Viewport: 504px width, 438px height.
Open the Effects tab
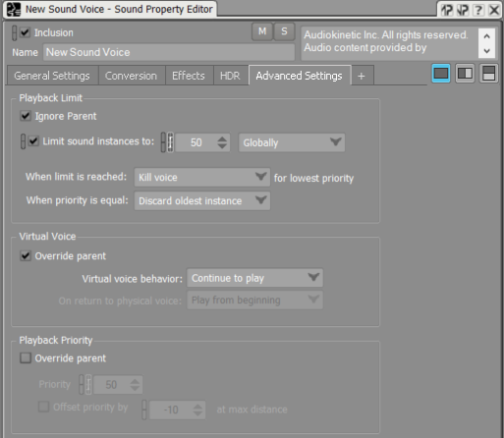189,76
